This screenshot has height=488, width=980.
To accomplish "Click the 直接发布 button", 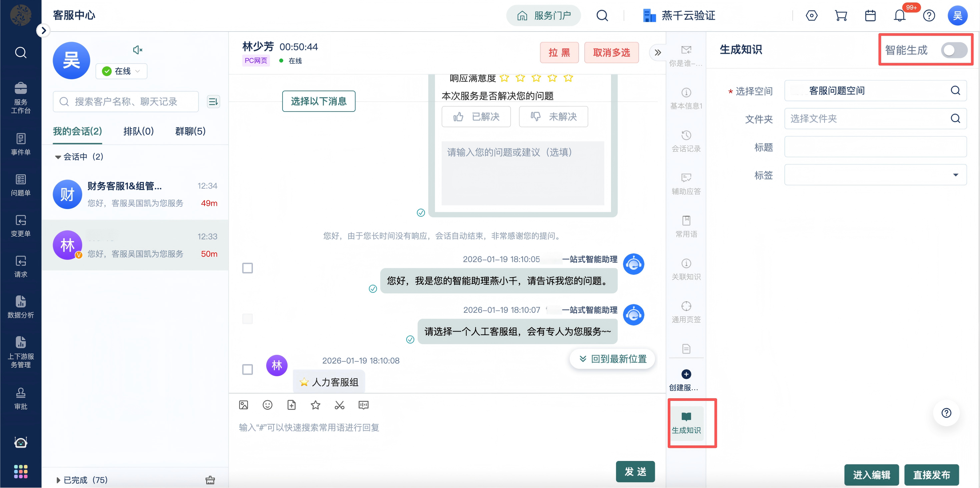I will tap(932, 475).
